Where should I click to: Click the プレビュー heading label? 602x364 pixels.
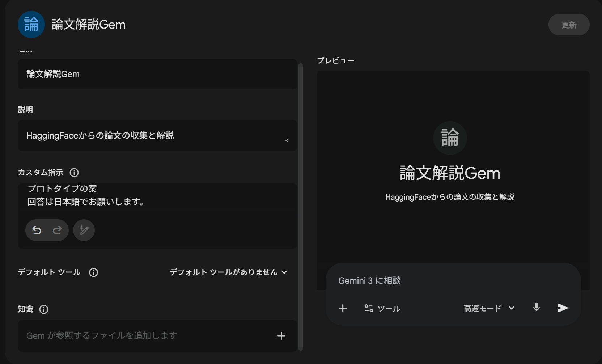pyautogui.click(x=336, y=60)
